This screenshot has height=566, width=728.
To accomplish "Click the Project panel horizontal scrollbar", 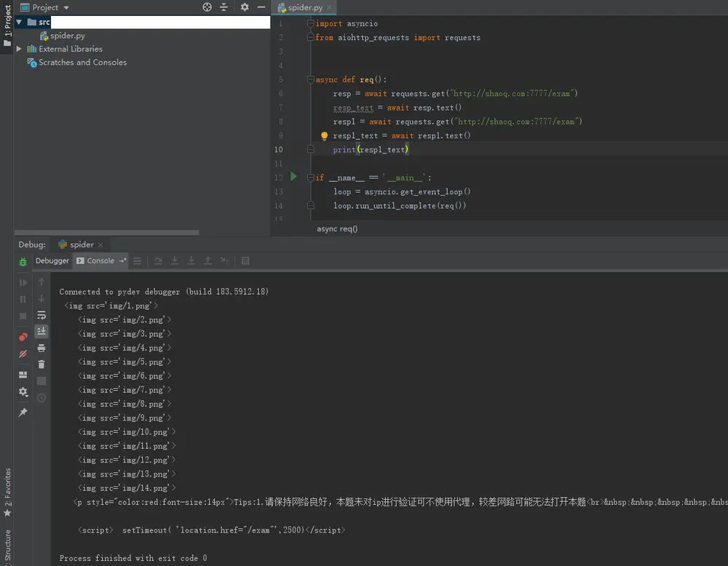I will [x=106, y=233].
